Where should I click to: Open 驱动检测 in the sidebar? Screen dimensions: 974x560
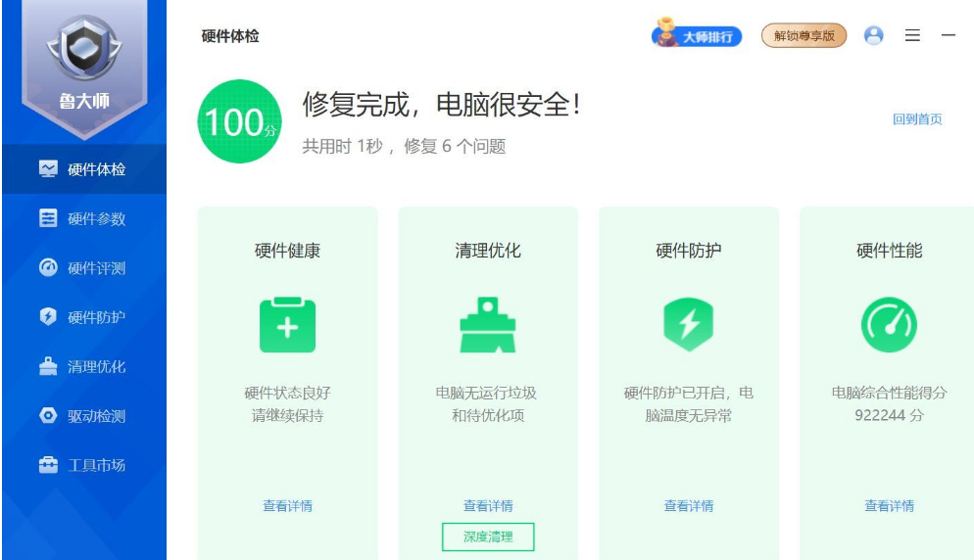point(84,415)
